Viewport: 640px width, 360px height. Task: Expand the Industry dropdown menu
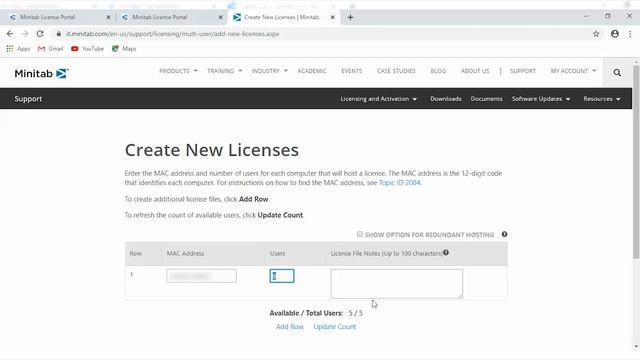point(269,71)
